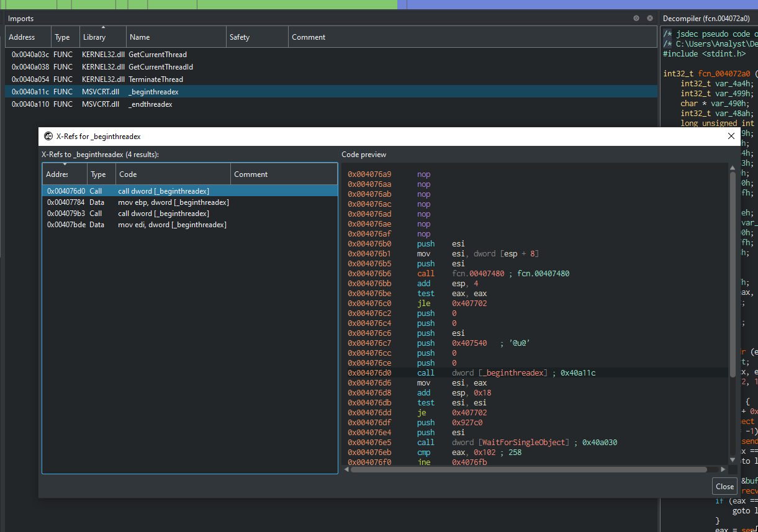Click the code preview horizontal scrollbar
The height and width of the screenshot is (532, 758).
pos(528,470)
